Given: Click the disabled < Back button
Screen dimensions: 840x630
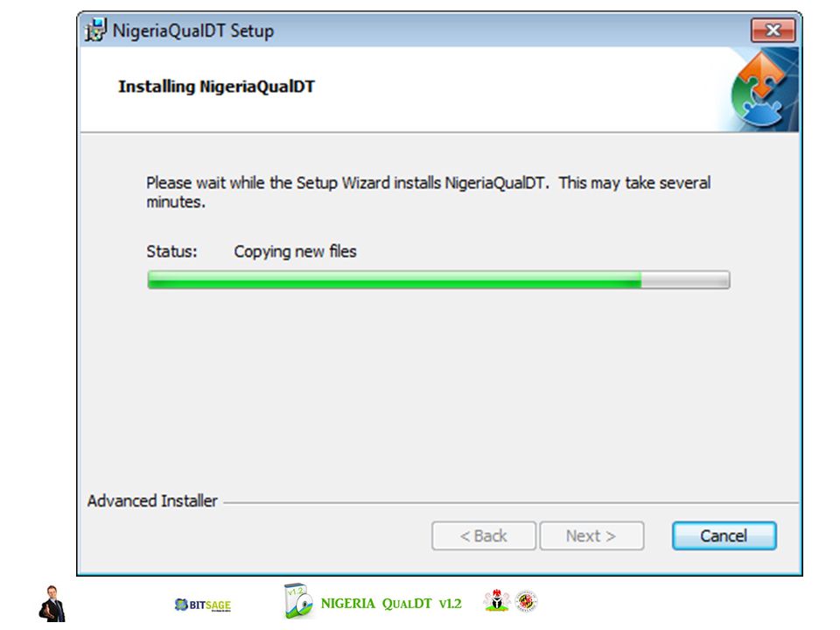Looking at the screenshot, I should tap(483, 535).
